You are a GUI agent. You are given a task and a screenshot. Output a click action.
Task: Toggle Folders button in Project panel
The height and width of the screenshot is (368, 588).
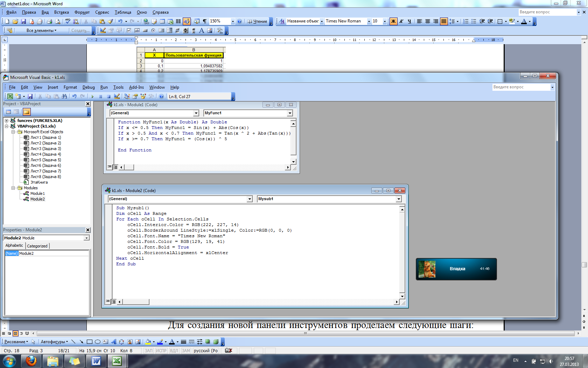[x=27, y=112]
